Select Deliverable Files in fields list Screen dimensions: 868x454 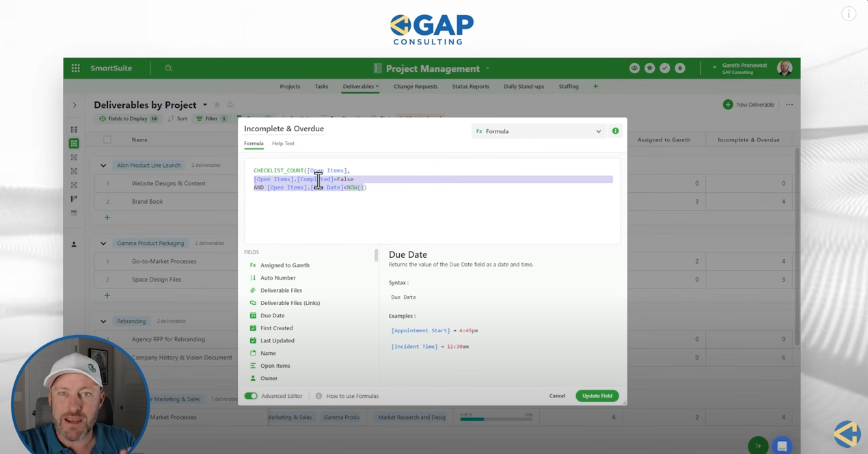(x=281, y=291)
